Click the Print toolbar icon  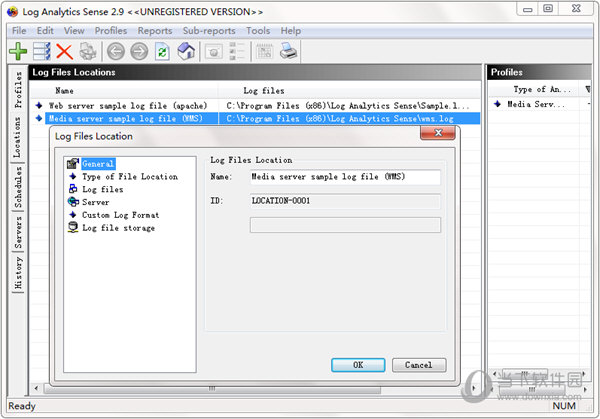click(x=288, y=51)
